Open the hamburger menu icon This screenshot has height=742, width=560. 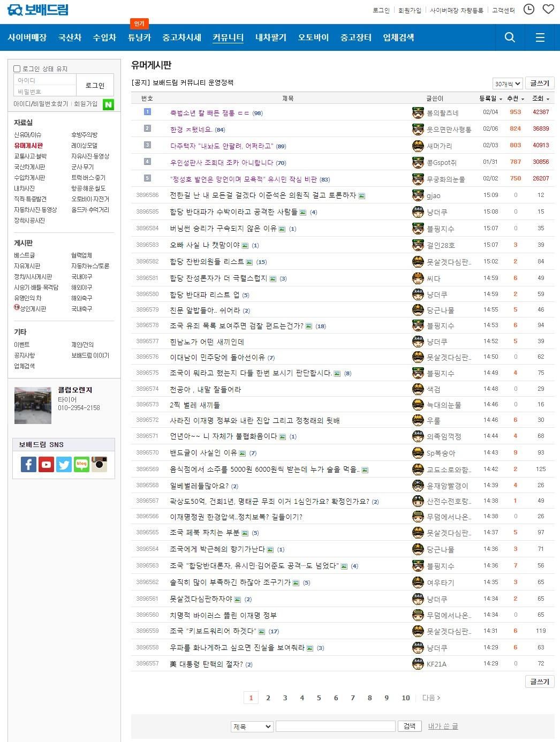pos(540,37)
